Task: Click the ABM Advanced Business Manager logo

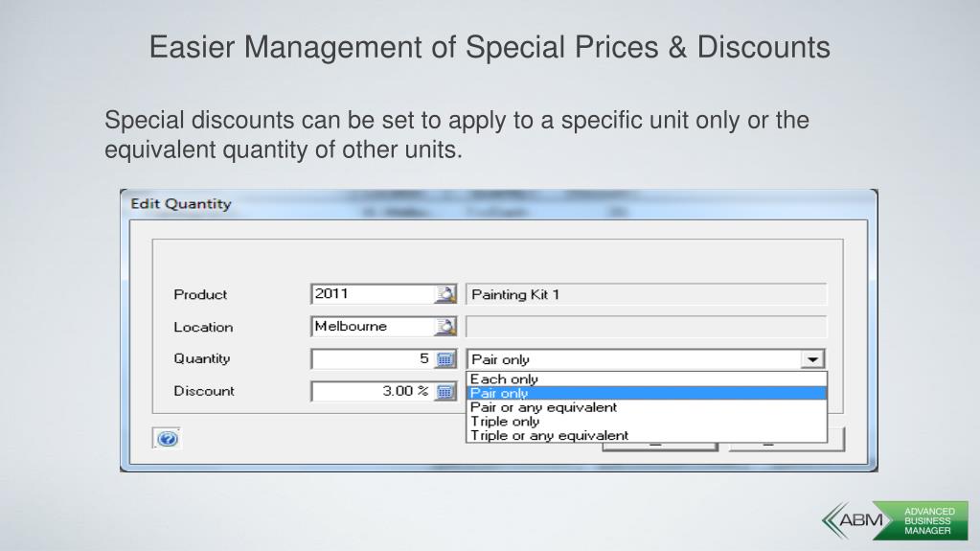Action: [x=895, y=520]
